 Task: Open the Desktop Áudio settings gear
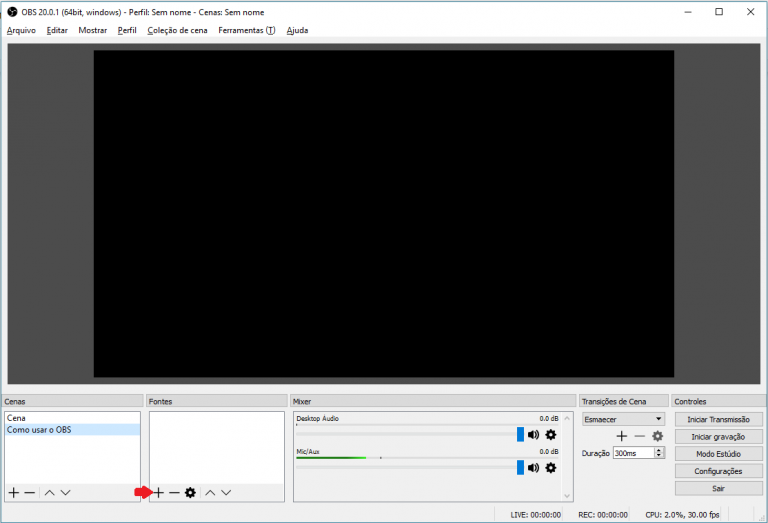coord(550,435)
